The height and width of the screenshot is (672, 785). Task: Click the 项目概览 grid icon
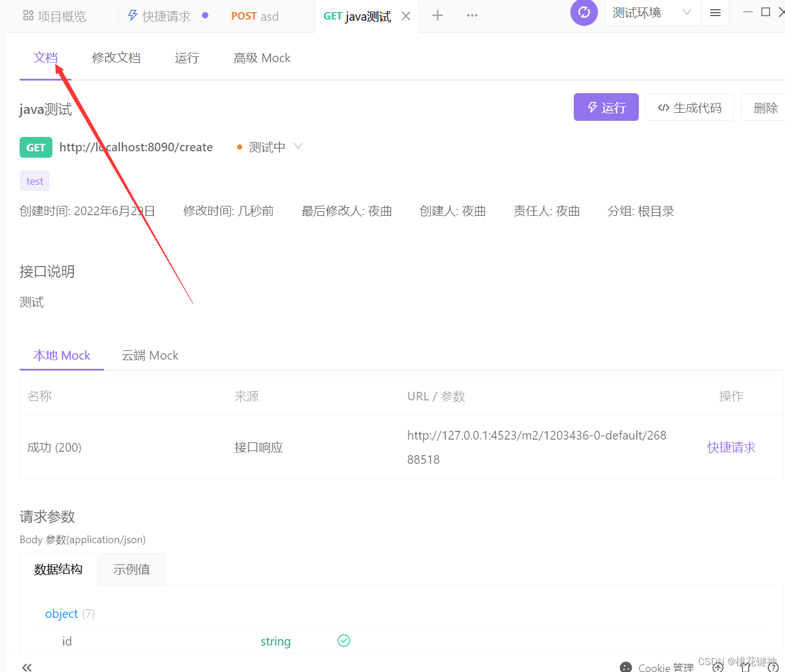pyautogui.click(x=28, y=16)
